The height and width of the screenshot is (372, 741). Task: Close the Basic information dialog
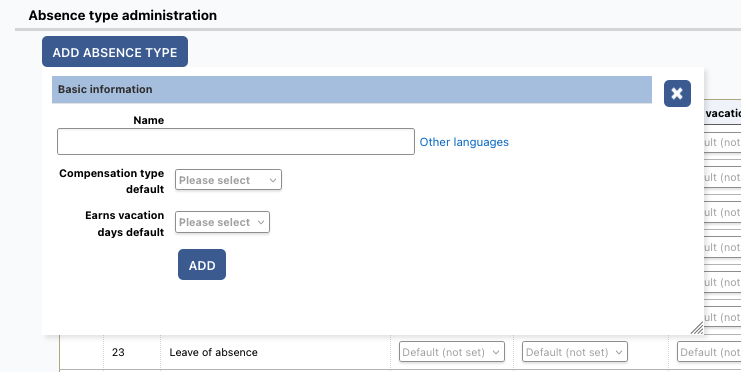pyautogui.click(x=677, y=94)
